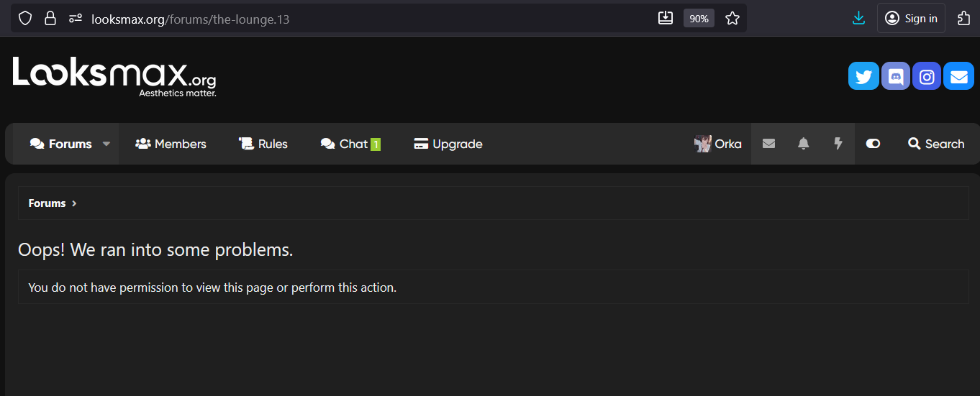Open the Instagram social link icon
Screen dimensions: 980x396
click(927, 76)
